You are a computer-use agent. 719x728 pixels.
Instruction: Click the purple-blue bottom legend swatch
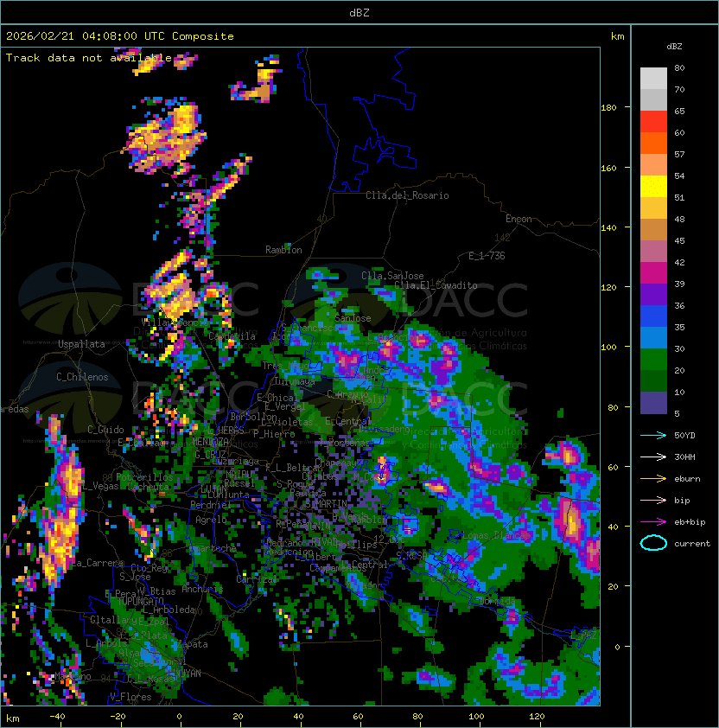(654, 403)
